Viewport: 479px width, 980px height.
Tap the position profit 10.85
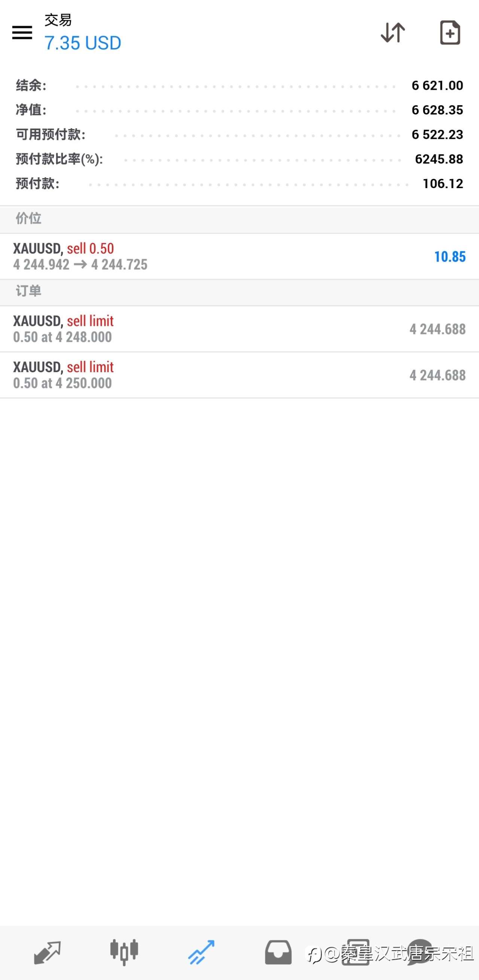[x=450, y=257]
